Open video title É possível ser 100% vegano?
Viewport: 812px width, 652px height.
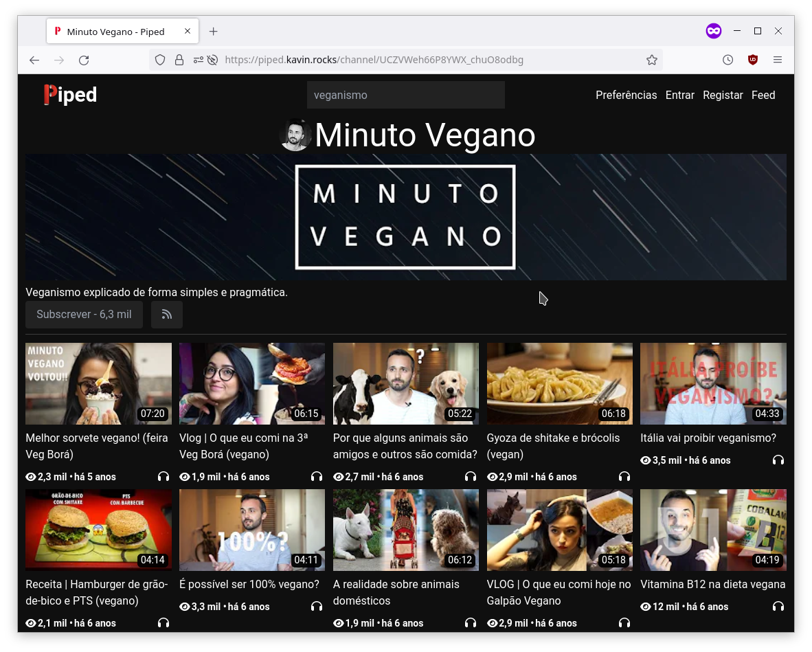tap(249, 585)
